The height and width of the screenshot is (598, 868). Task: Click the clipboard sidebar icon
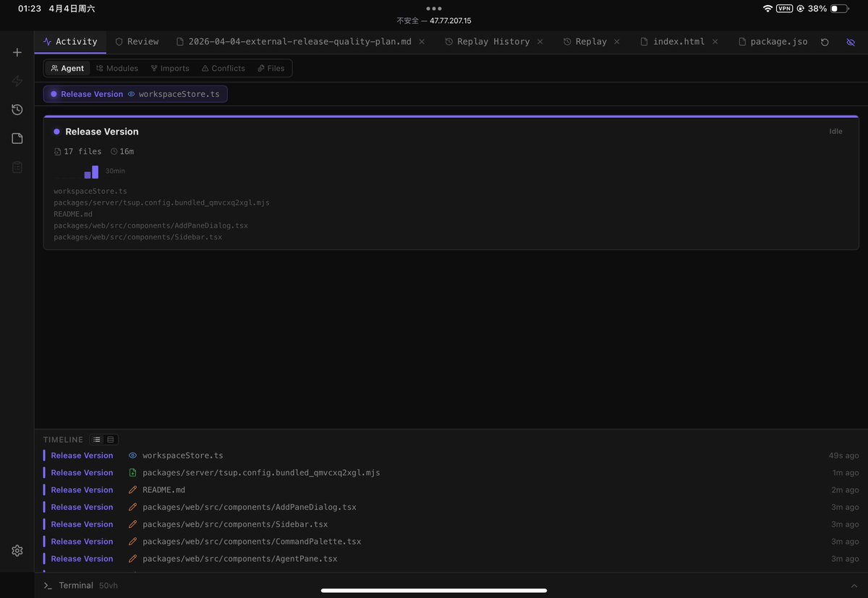click(17, 167)
